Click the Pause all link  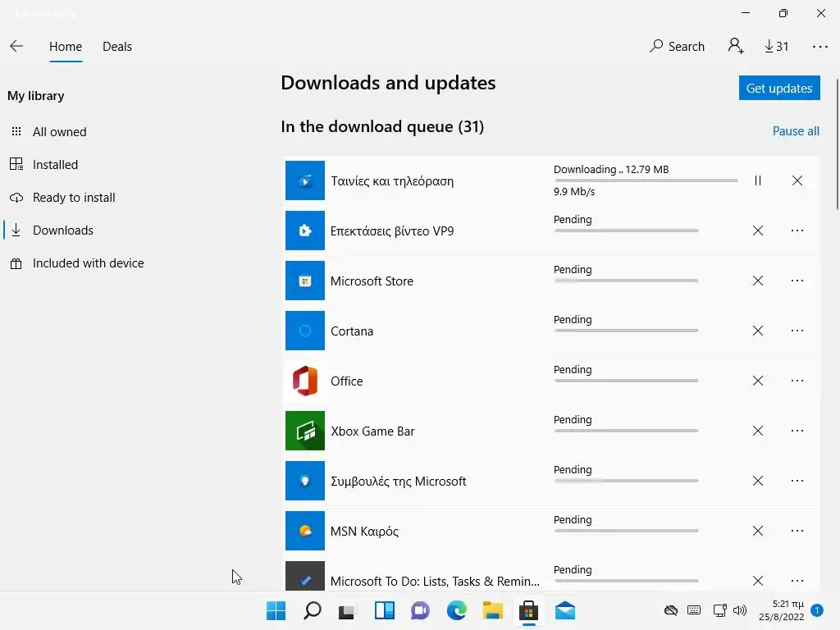coord(796,131)
